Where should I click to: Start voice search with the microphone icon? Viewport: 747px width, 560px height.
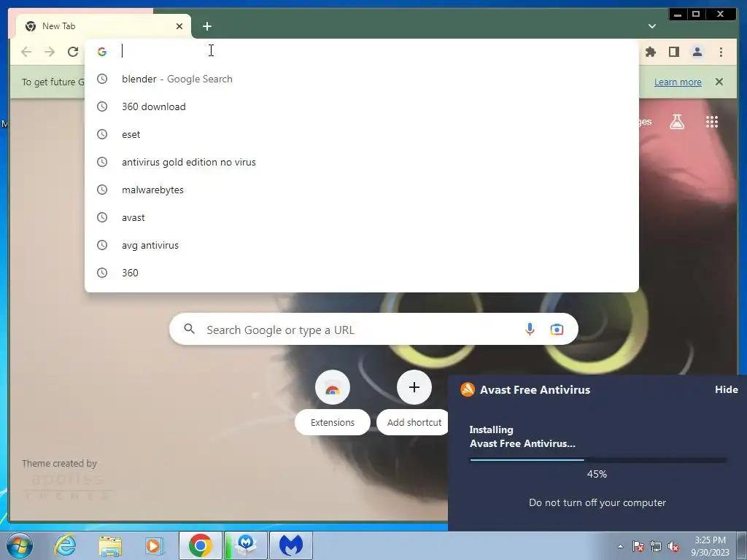click(x=530, y=329)
